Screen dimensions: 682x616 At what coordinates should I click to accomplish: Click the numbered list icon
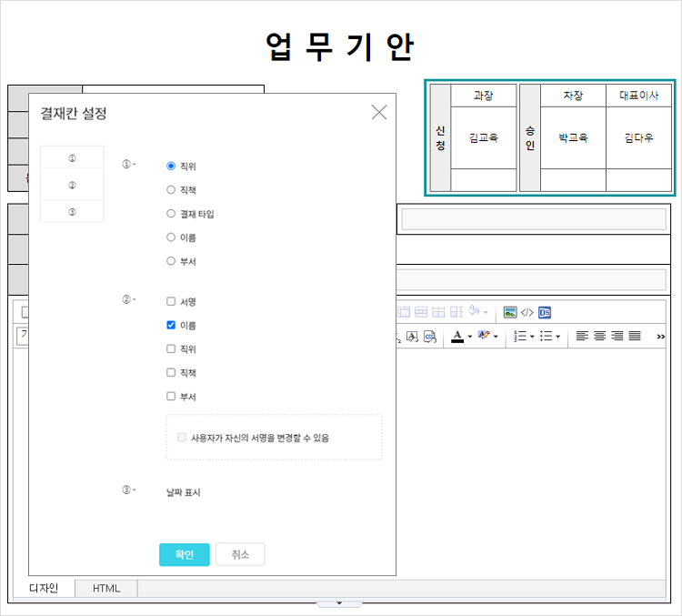[519, 336]
